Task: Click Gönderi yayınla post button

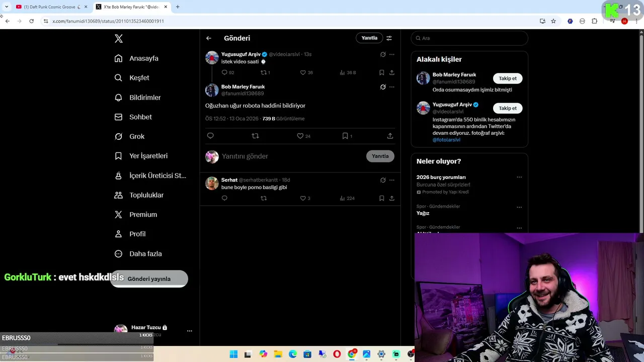Action: (149, 279)
